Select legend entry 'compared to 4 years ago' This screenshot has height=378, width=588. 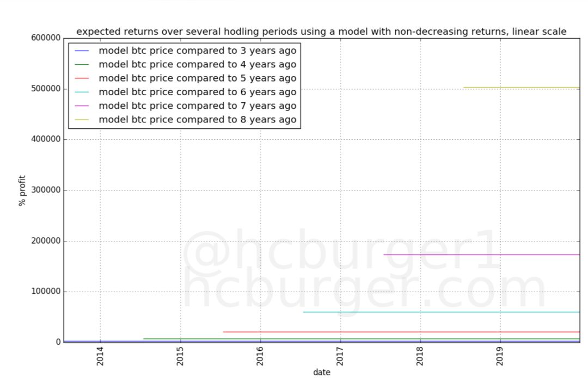(x=197, y=65)
